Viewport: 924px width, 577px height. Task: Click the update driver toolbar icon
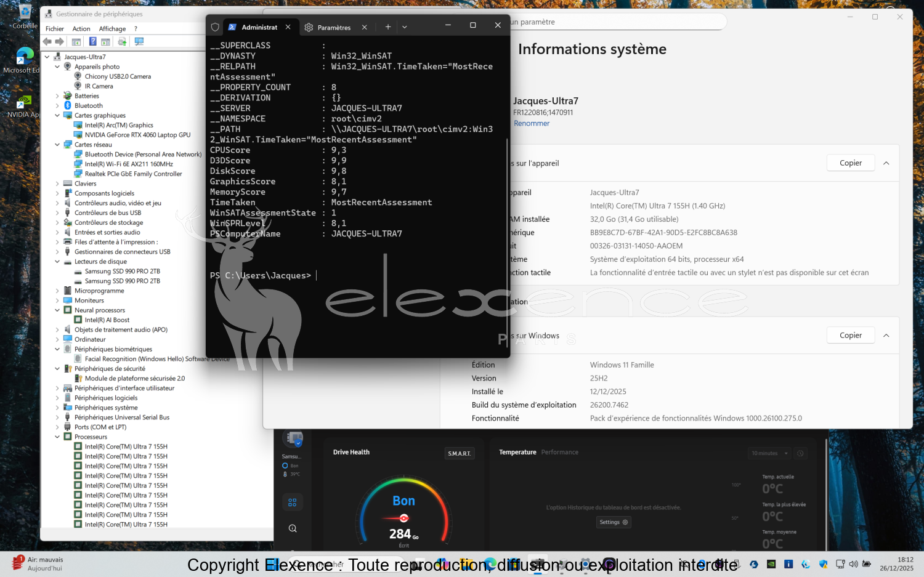tap(123, 42)
